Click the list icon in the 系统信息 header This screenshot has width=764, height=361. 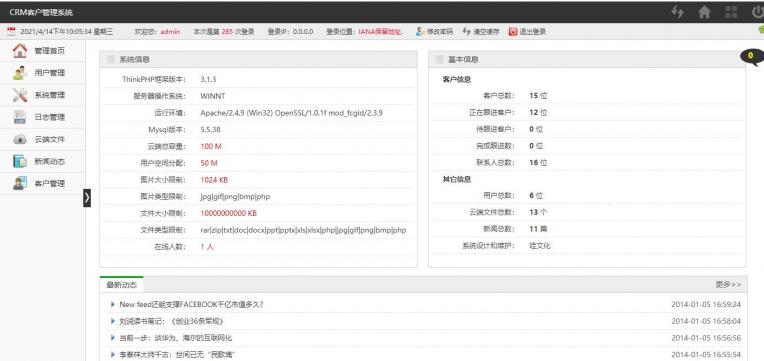(111, 59)
